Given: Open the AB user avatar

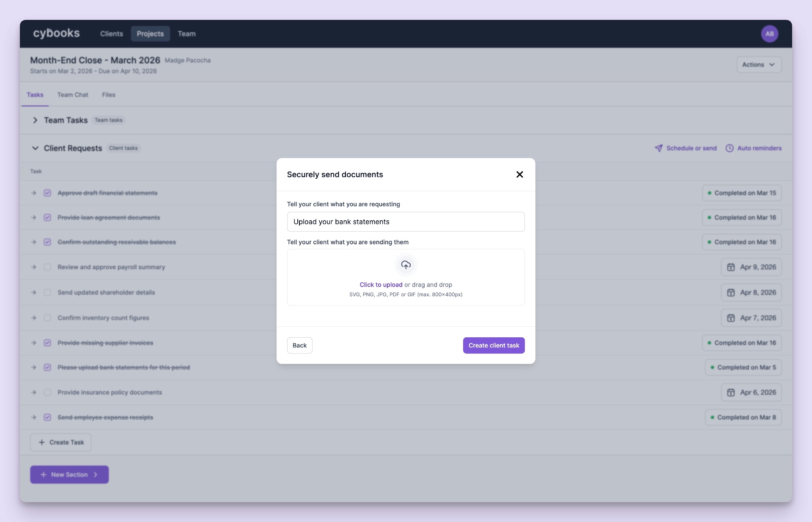Looking at the screenshot, I should point(770,34).
